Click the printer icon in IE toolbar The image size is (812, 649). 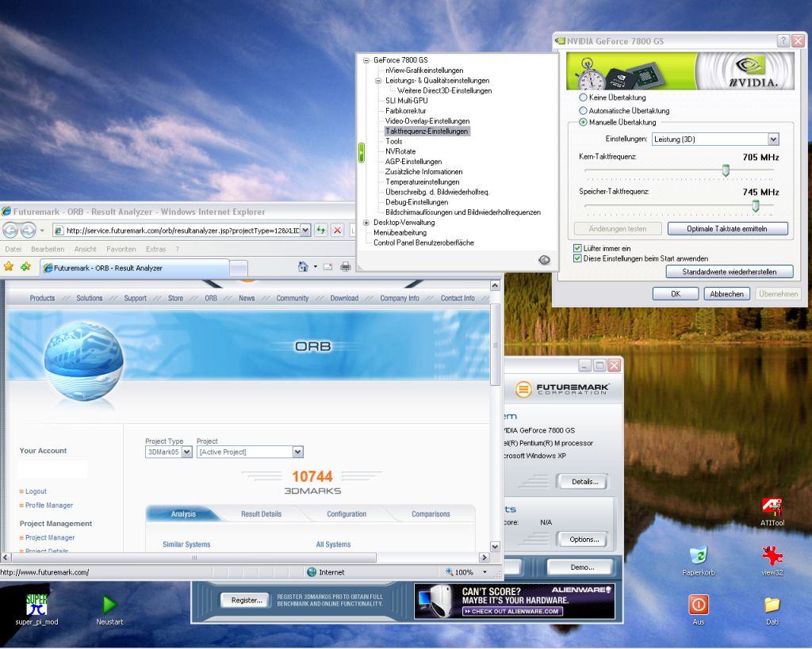(346, 267)
